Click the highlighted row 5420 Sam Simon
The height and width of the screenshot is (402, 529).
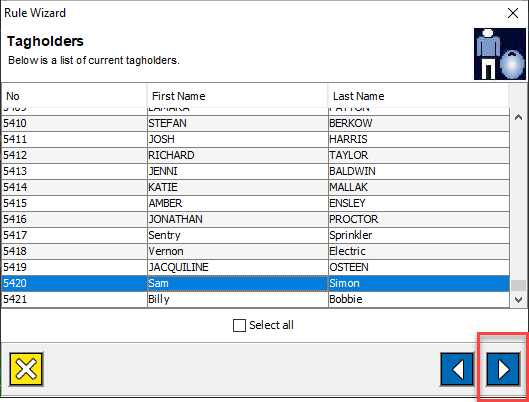pos(255,283)
